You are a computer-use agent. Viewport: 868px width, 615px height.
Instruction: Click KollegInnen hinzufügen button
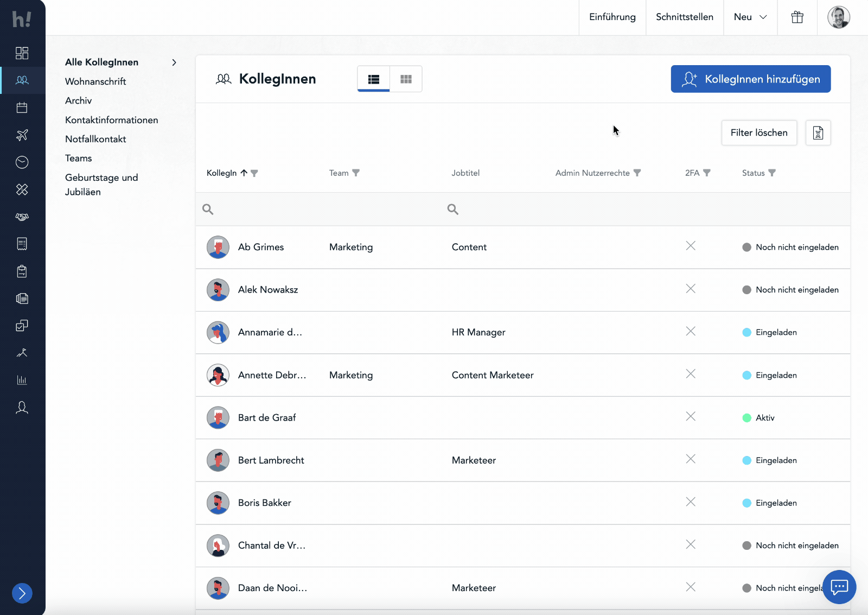click(750, 79)
